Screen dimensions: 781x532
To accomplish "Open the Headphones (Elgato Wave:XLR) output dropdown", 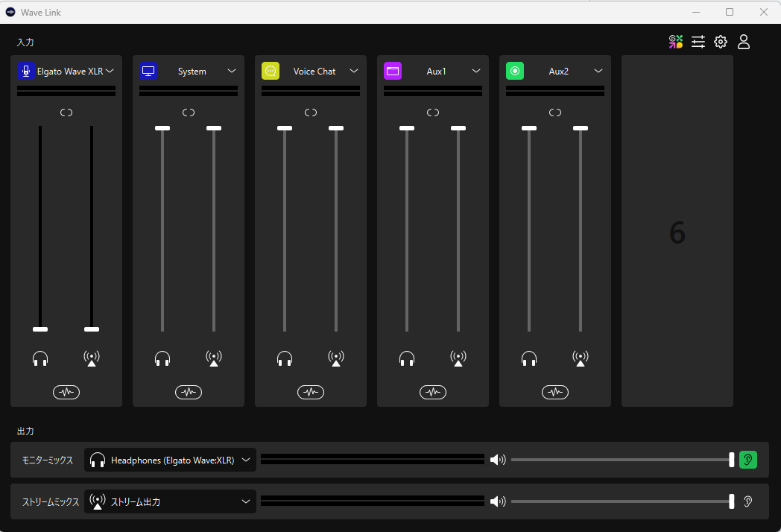I will coord(171,460).
